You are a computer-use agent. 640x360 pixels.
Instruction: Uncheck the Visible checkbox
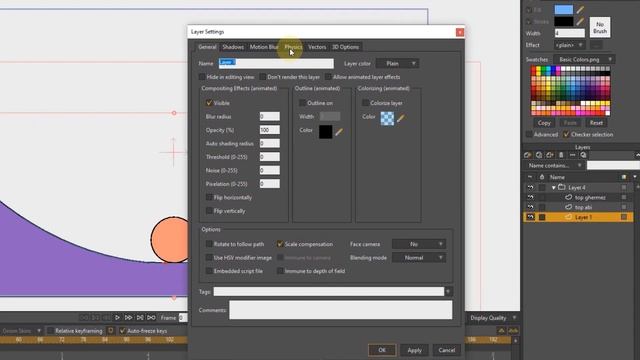[209, 103]
